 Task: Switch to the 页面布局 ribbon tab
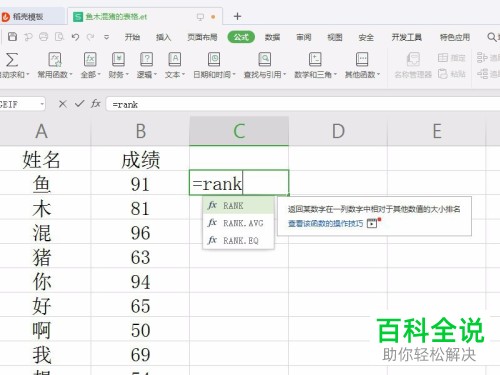coord(202,37)
